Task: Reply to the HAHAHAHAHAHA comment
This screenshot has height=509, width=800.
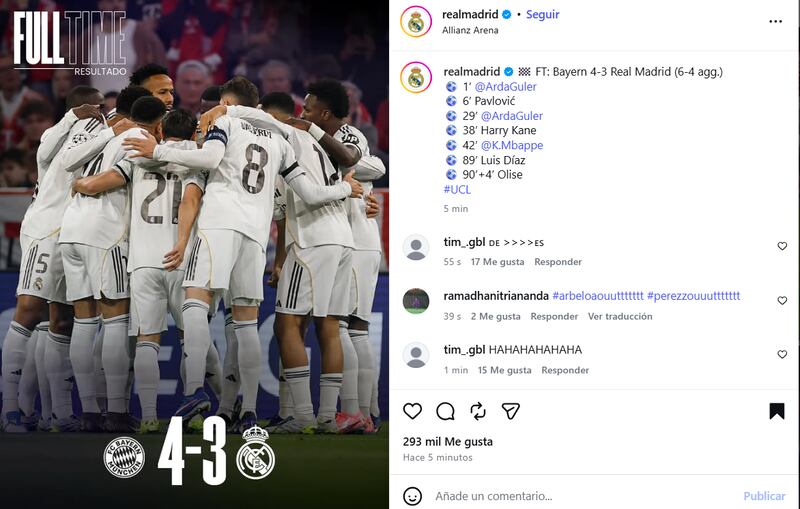Action: tap(565, 370)
